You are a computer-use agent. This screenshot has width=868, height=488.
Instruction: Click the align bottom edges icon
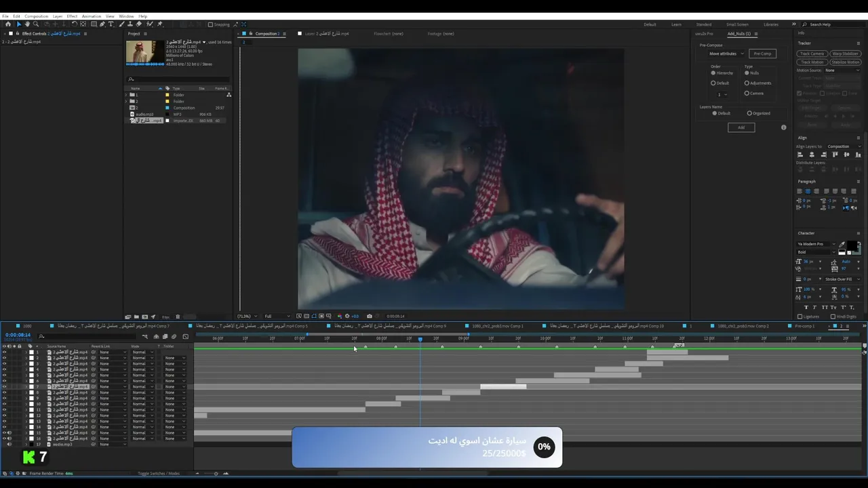pos(858,155)
